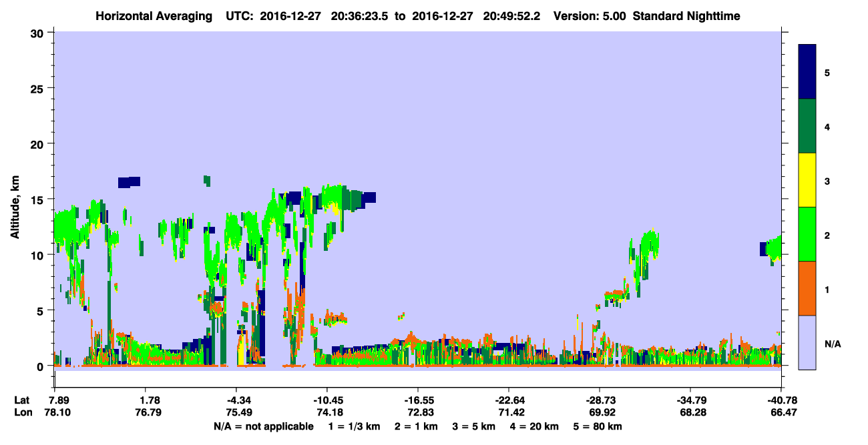Click the longitude value 69.92
Viewport: 868px width, 445px height.
tap(603, 413)
